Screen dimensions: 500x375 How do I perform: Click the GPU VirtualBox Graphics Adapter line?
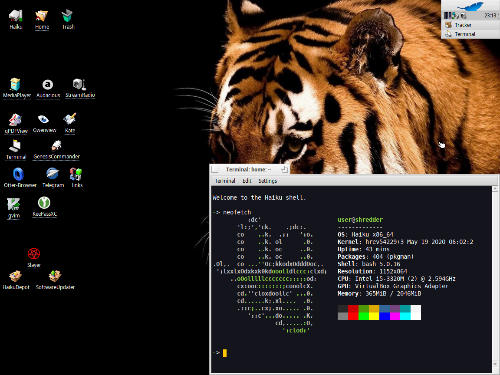coord(393,286)
